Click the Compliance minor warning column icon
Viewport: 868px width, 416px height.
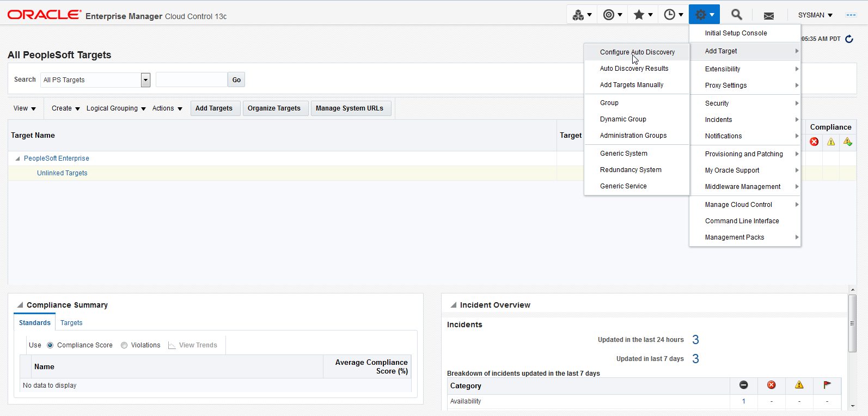848,142
